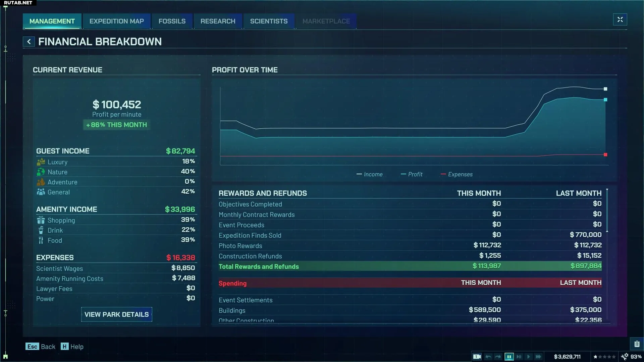The image size is (644, 362).
Task: Click the step-forward speed button
Action: tap(519, 357)
